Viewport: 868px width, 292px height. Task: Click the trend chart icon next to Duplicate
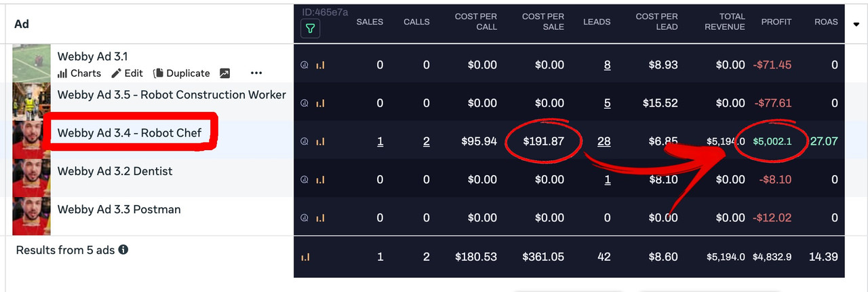[224, 73]
